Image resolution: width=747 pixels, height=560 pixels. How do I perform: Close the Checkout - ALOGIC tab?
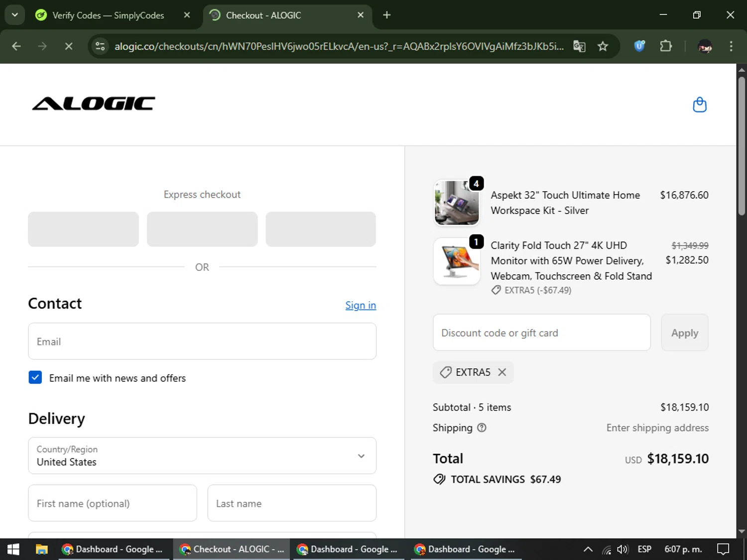coord(361,15)
